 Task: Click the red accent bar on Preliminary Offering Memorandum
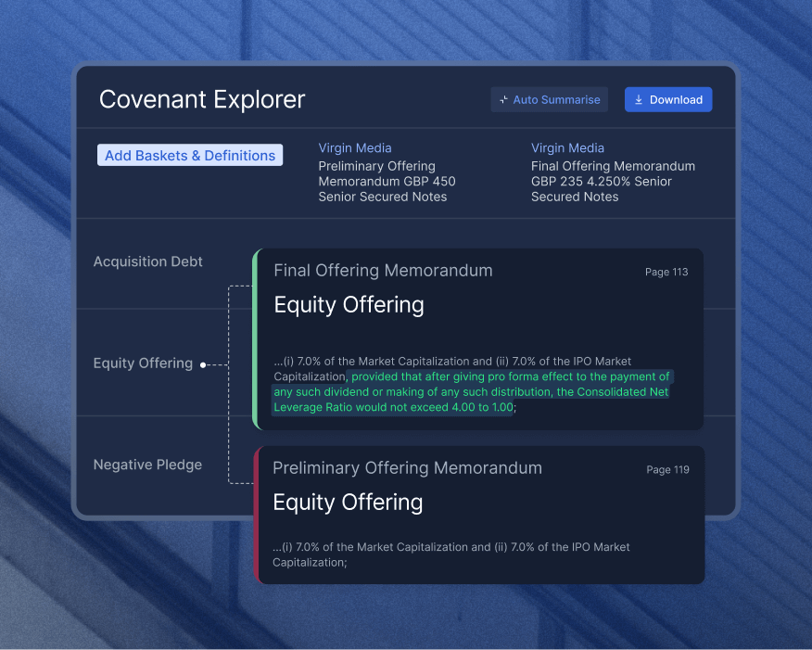[x=257, y=515]
